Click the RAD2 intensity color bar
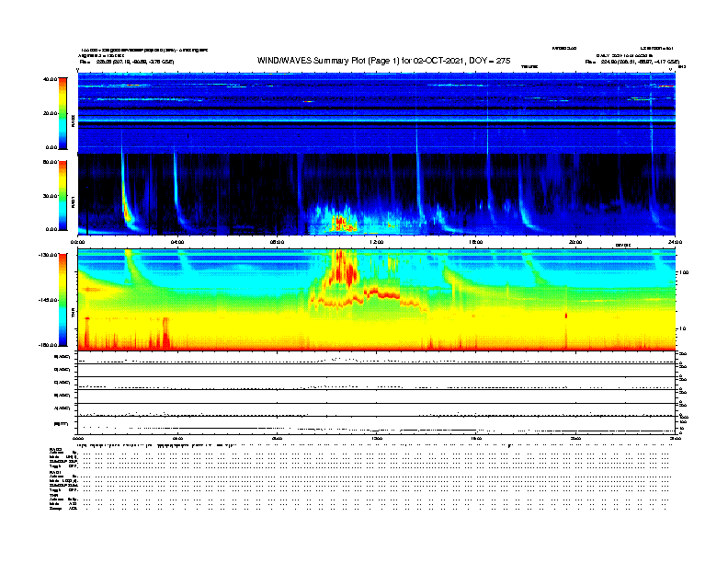Screen dimensions: 728x563 tap(63, 114)
